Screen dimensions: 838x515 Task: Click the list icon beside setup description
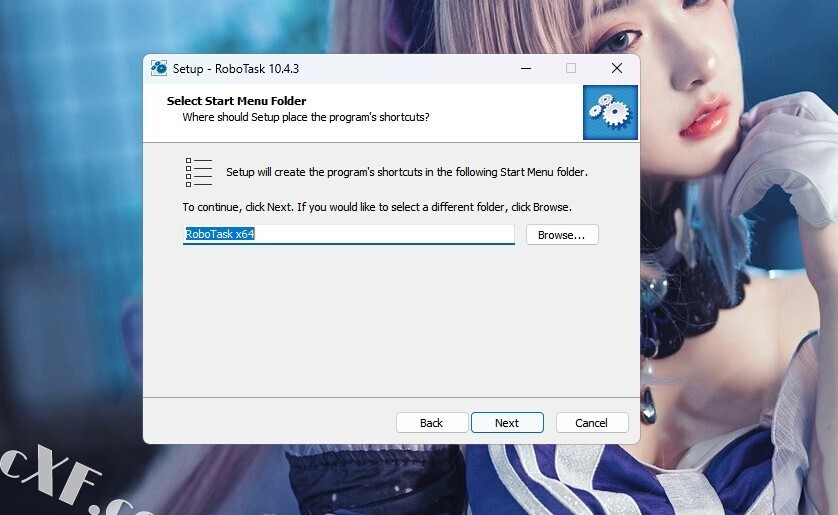(x=199, y=172)
